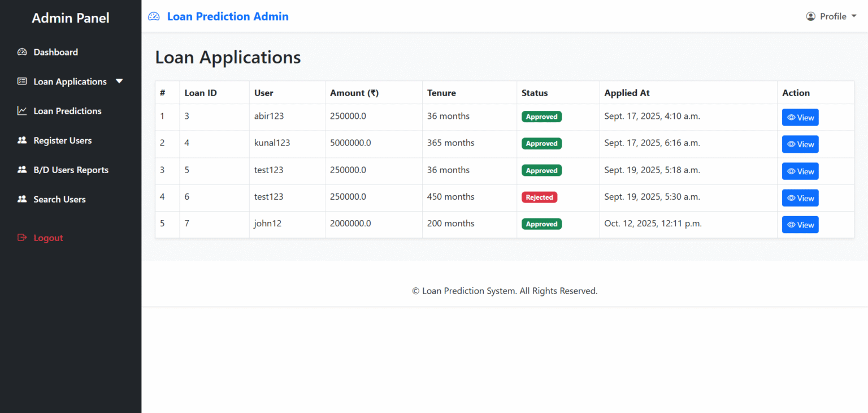This screenshot has height=413, width=868.
Task: Click the logout arrow icon in the sidebar
Action: pyautogui.click(x=21, y=237)
